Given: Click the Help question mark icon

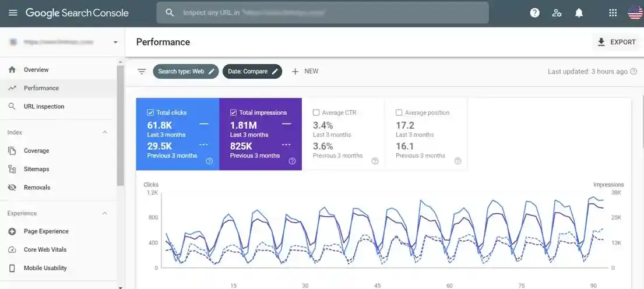Looking at the screenshot, I should [534, 13].
